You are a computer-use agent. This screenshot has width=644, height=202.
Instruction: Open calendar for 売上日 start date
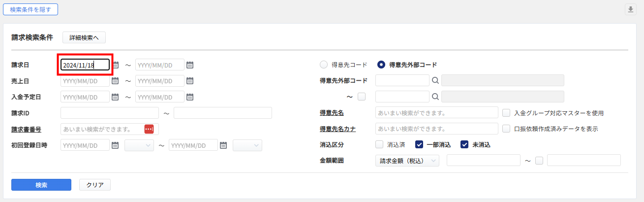point(116,81)
